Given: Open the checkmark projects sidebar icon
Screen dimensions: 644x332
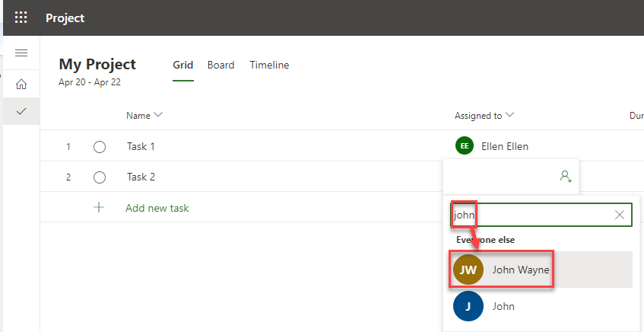Looking at the screenshot, I should [x=21, y=111].
